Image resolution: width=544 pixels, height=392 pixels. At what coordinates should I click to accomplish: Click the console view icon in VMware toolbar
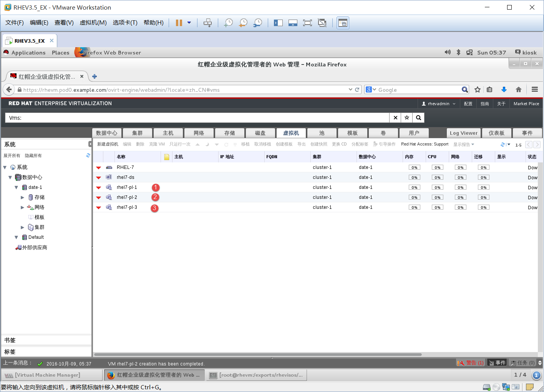pos(343,23)
